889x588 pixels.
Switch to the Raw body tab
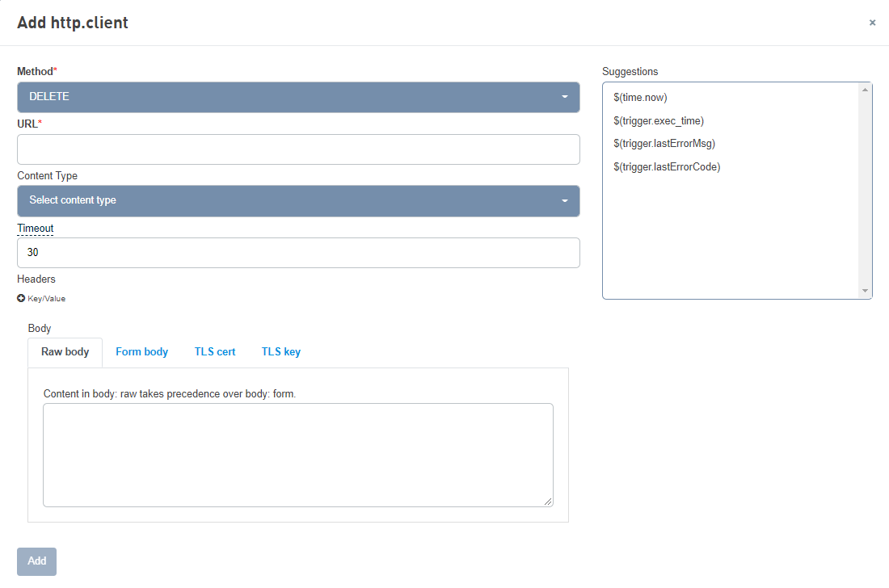65,352
